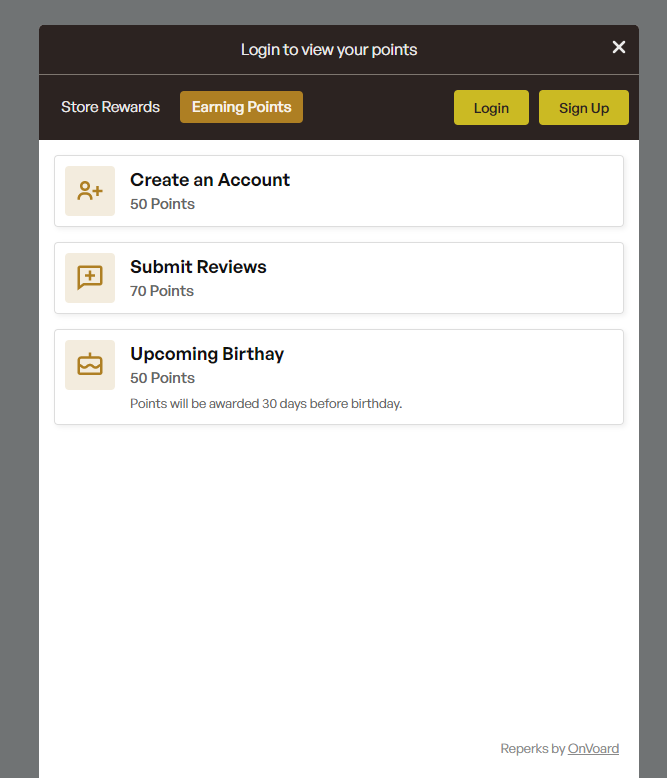Click the Submit Reviews heading
The width and height of the screenshot is (667, 778).
pyautogui.click(x=198, y=267)
